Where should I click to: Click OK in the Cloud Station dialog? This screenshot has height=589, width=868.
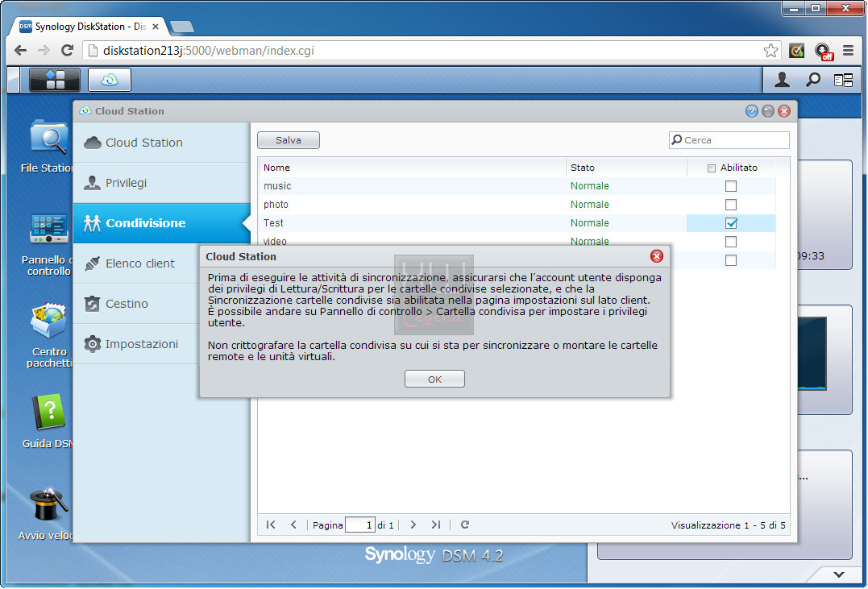[434, 380]
